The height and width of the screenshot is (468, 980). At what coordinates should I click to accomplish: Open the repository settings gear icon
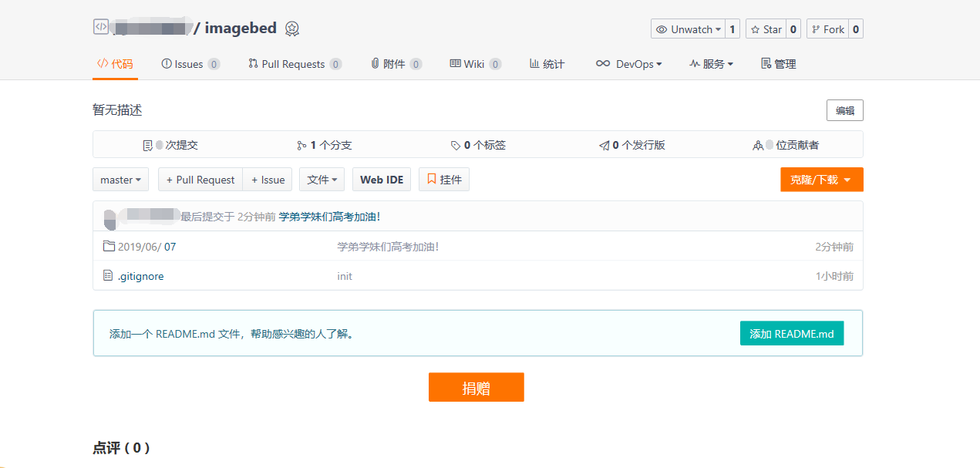point(291,29)
